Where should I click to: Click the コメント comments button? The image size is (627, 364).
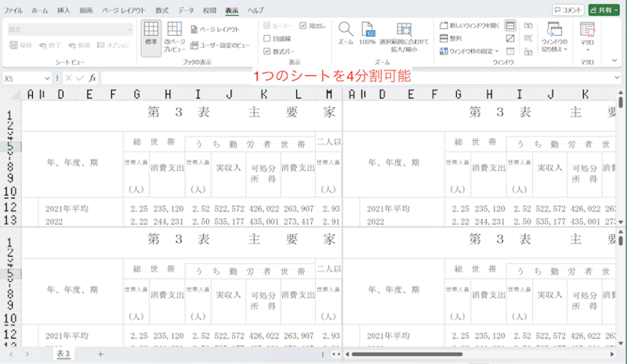point(568,10)
